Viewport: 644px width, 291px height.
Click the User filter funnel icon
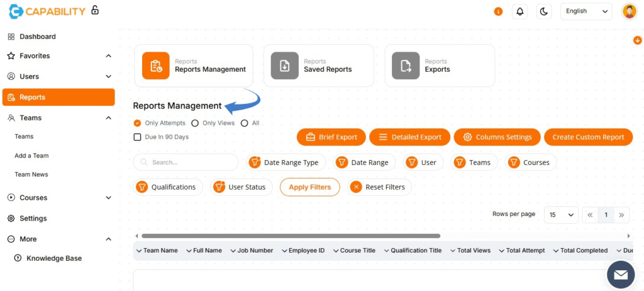411,162
